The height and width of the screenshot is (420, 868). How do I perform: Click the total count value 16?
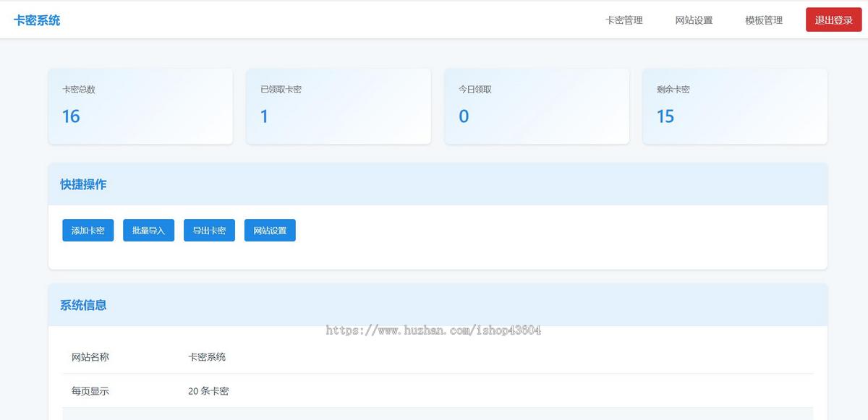[71, 116]
